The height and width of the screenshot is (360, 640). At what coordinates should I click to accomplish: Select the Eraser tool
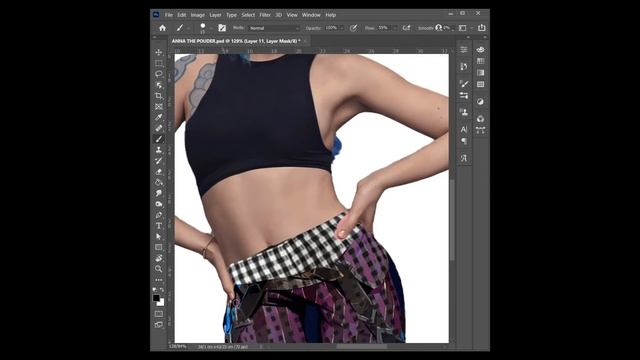(159, 171)
